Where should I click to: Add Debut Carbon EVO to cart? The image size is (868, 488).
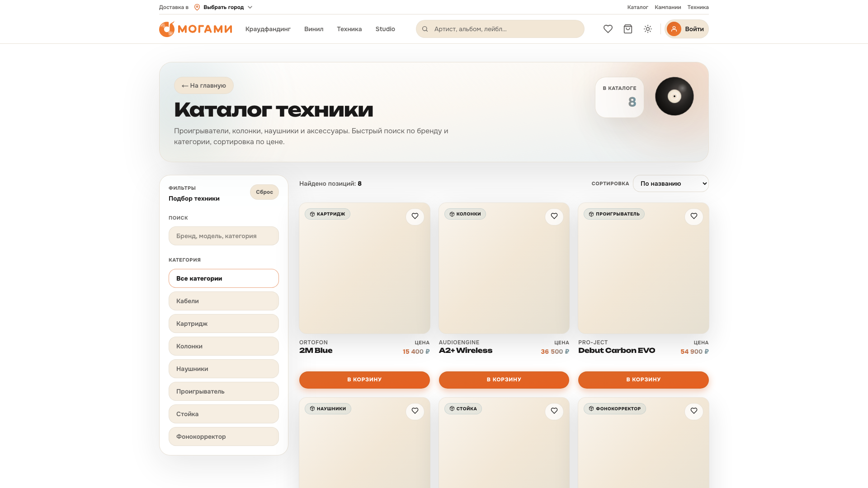pyautogui.click(x=643, y=380)
